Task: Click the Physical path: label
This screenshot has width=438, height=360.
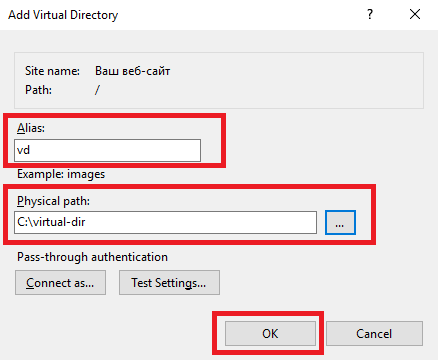Action: [x=53, y=201]
